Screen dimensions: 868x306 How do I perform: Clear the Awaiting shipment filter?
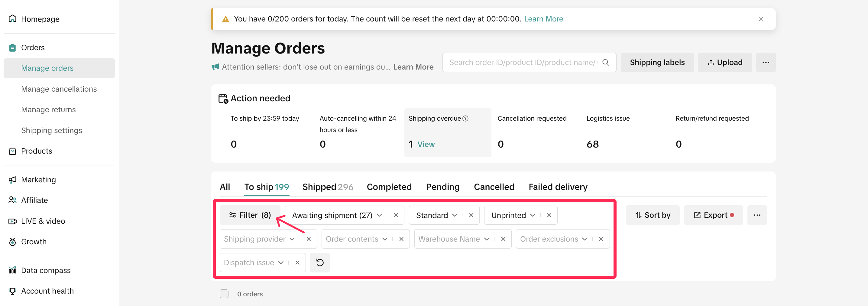(x=396, y=215)
